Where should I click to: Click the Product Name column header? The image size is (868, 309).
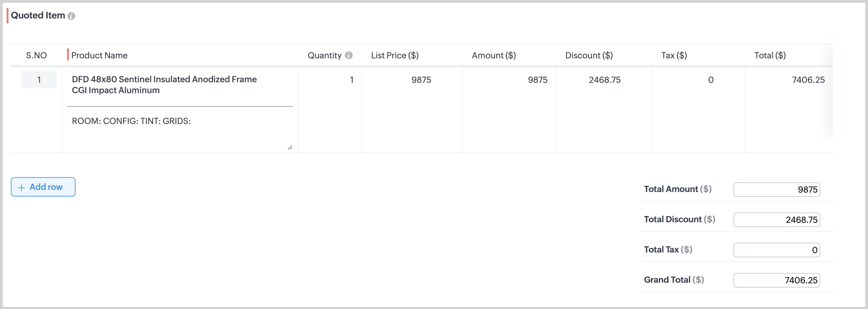[99, 55]
